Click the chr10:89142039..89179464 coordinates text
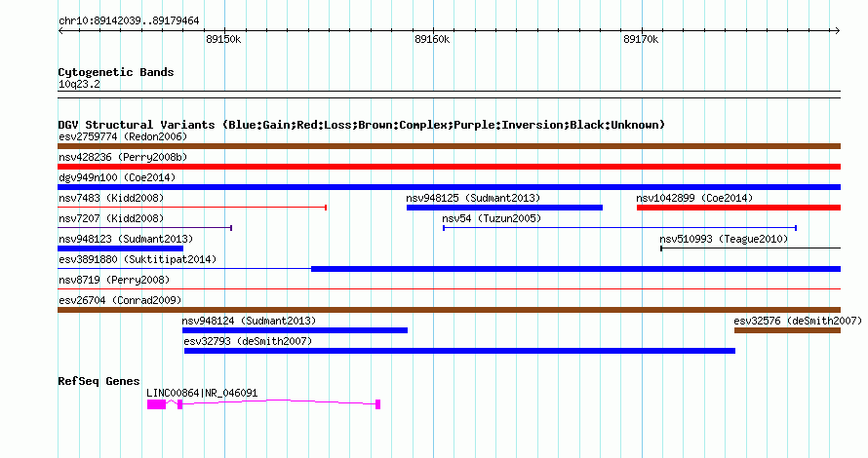The height and width of the screenshot is (458, 868). tap(129, 21)
